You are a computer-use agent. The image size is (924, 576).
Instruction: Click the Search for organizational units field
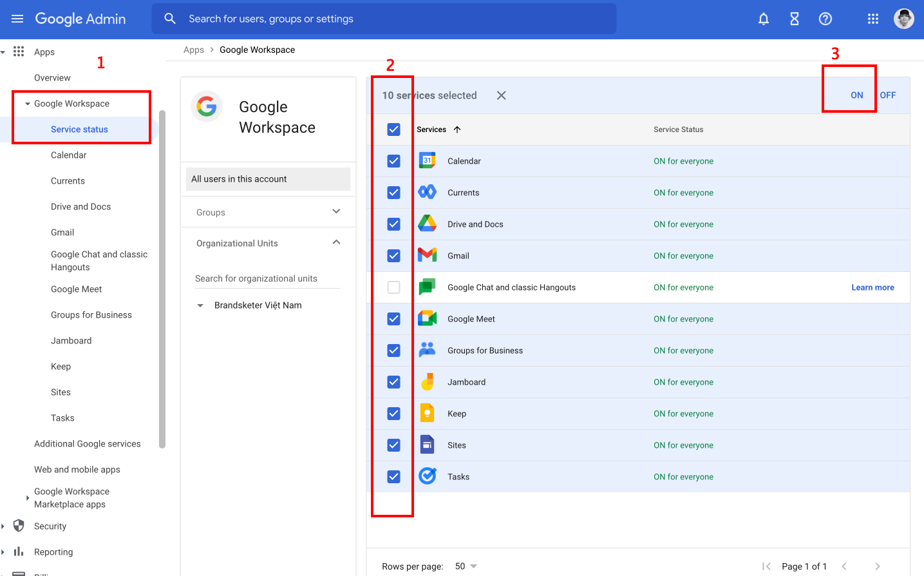268,278
